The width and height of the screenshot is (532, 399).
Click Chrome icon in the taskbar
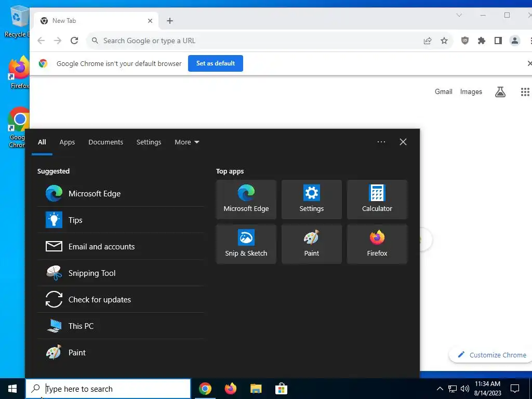click(x=205, y=389)
